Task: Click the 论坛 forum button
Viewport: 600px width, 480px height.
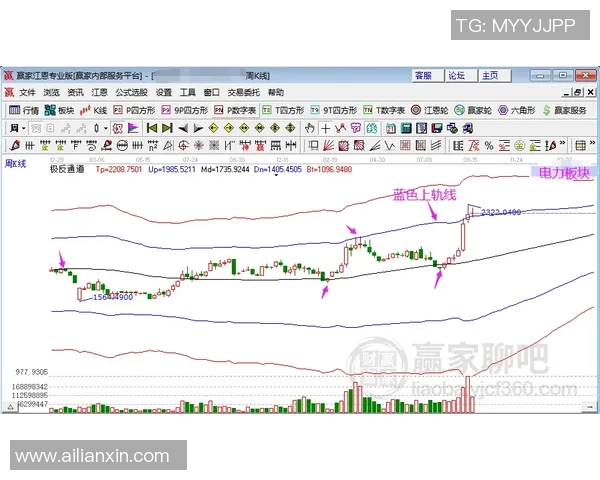Action: 456,75
